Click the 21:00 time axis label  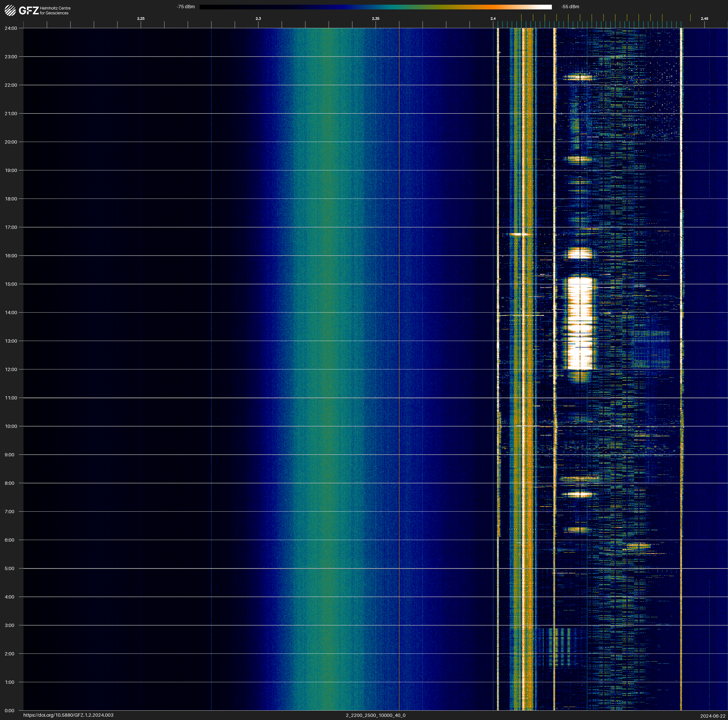pyautogui.click(x=11, y=113)
